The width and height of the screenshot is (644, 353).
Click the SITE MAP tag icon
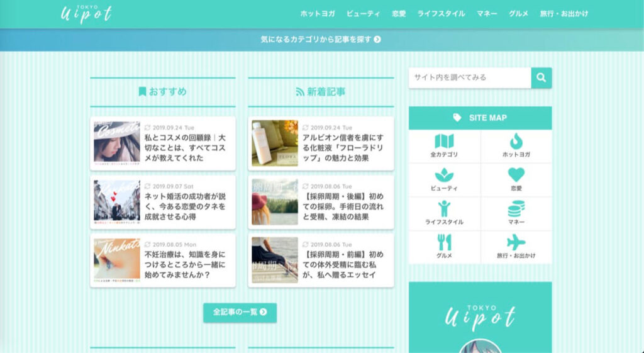[457, 118]
